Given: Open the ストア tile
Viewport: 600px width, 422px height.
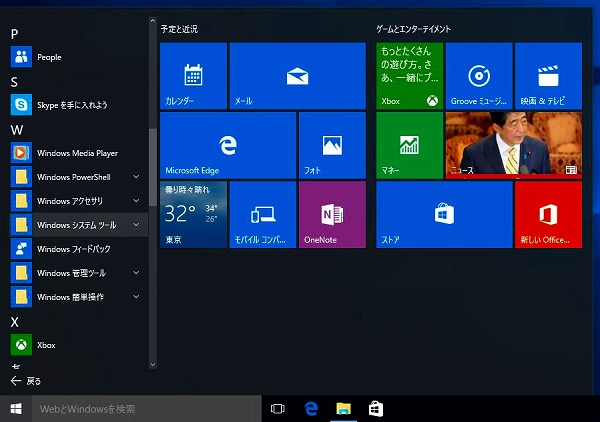Looking at the screenshot, I should tap(444, 215).
